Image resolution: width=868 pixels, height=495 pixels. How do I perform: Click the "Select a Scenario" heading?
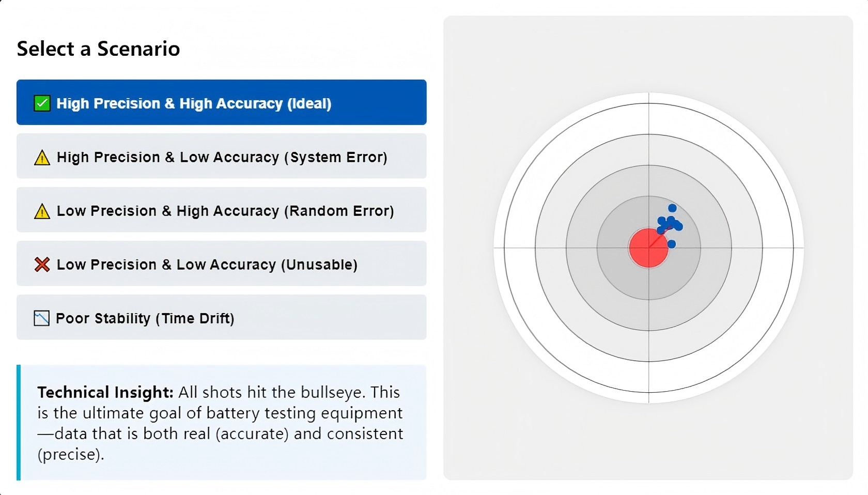(98, 49)
